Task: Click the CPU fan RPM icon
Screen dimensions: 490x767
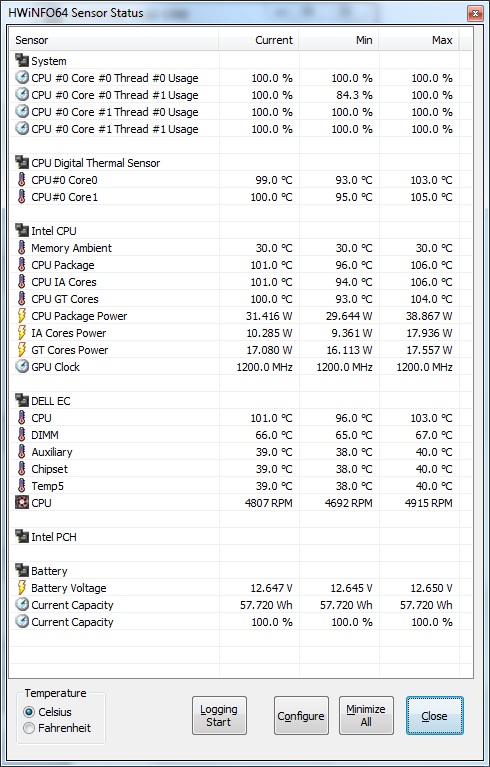Action: (x=22, y=503)
